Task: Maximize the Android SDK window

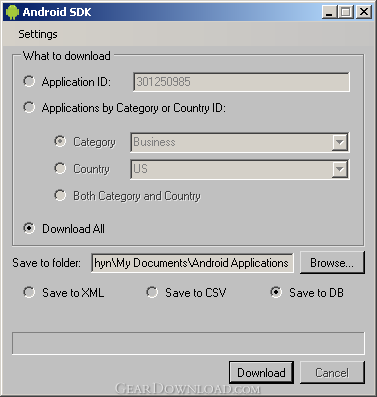Action: pyautogui.click(x=346, y=12)
